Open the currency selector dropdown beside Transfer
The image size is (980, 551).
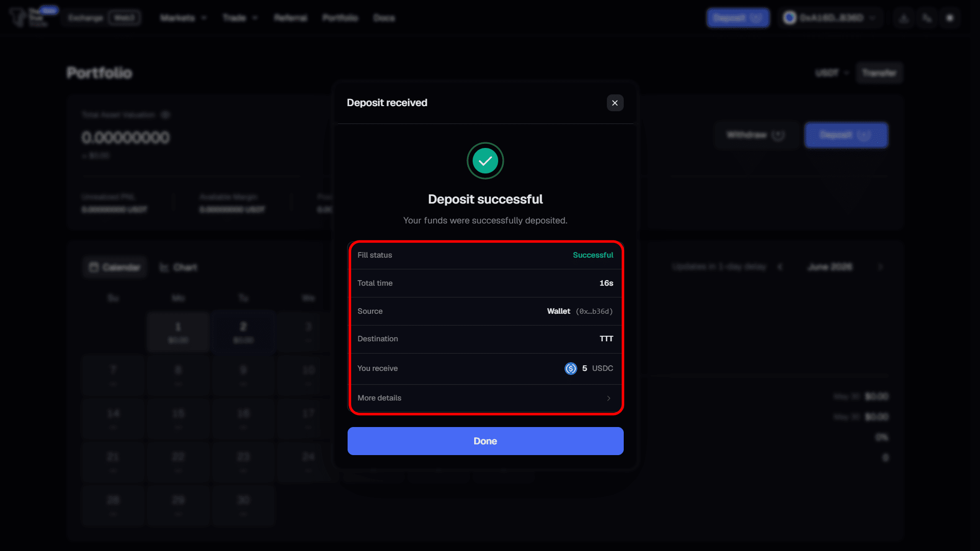click(832, 73)
